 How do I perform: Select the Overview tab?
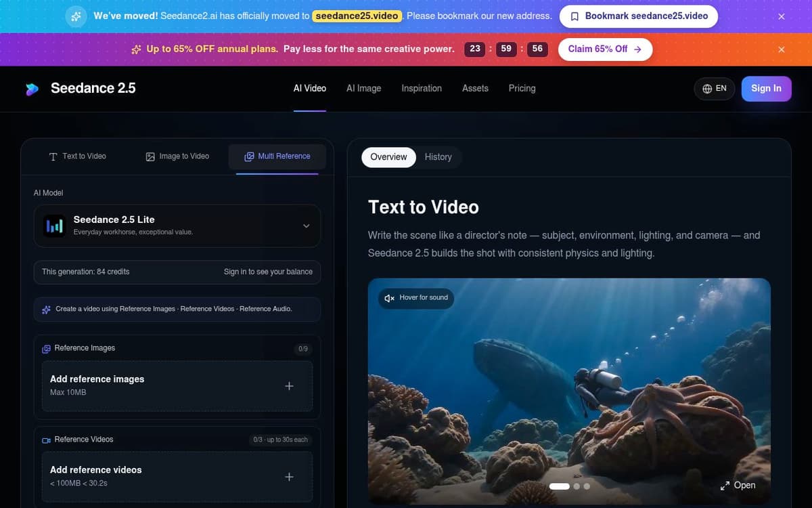click(388, 157)
